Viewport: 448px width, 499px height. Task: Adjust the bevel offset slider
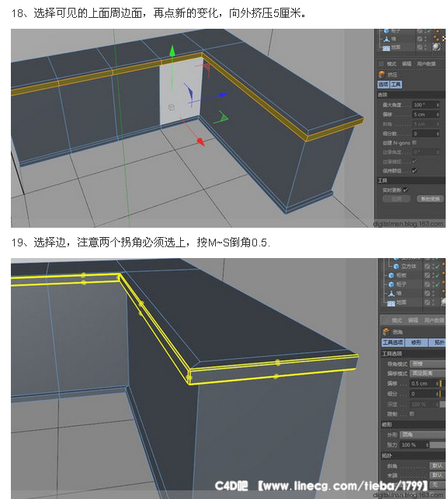pos(443,383)
